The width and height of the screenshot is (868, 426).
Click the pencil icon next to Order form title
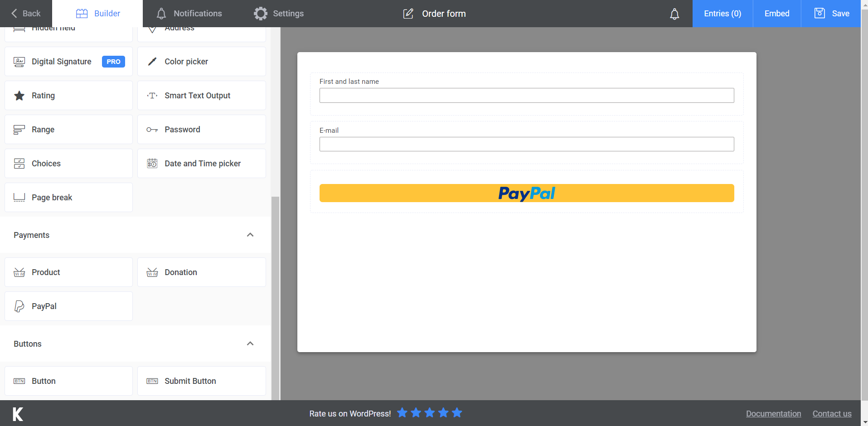point(407,14)
